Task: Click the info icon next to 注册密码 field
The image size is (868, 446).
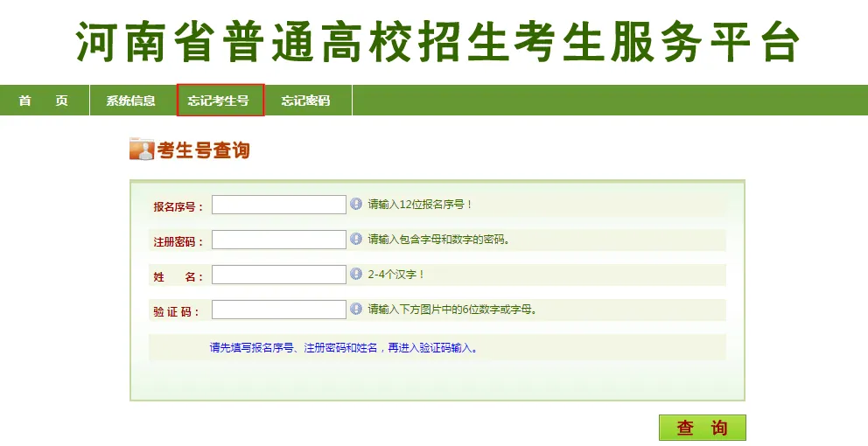Action: [x=356, y=239]
